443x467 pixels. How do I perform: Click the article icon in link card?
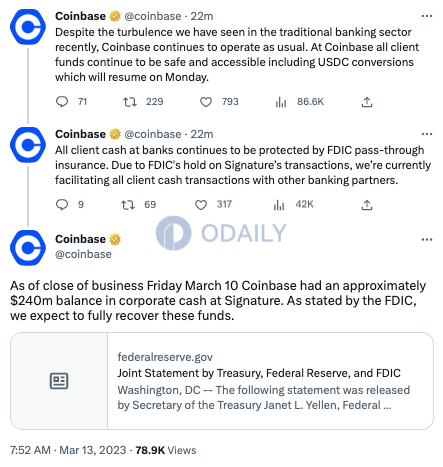(x=59, y=381)
